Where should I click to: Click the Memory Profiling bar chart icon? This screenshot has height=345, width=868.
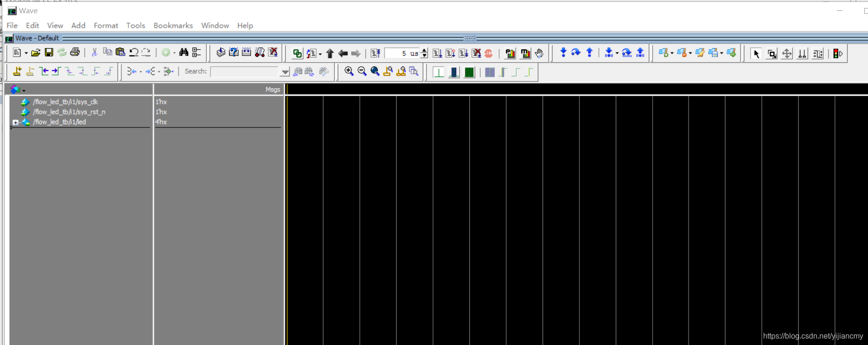coord(525,53)
